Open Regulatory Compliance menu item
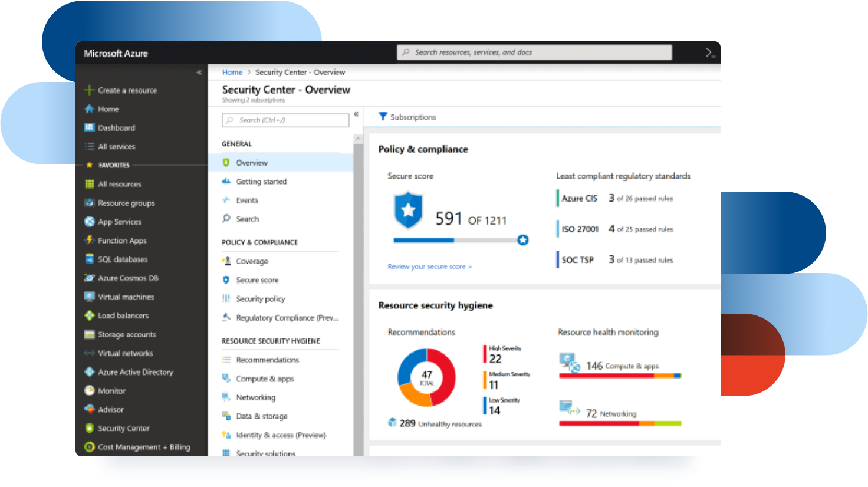868x487 pixels. click(x=287, y=318)
